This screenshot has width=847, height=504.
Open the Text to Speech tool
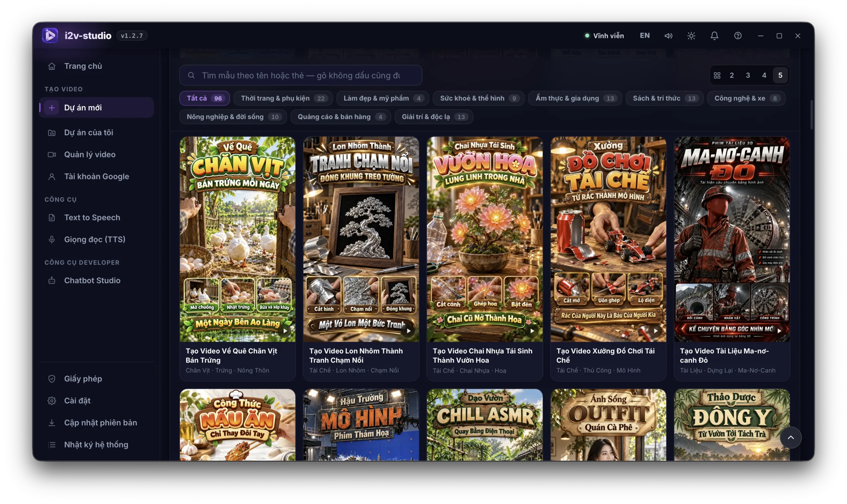tap(96, 217)
